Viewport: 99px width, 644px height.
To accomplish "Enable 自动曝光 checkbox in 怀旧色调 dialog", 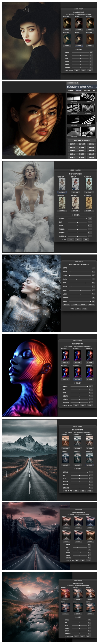I will click(x=76, y=50).
